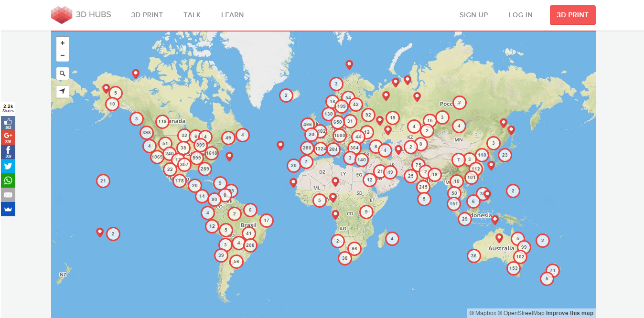Open the 96 cluster in southern Africa
The image size is (644, 318).
coord(354,248)
